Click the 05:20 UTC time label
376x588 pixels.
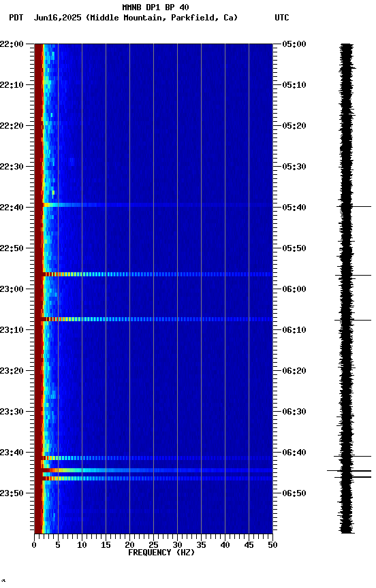tap(294, 126)
